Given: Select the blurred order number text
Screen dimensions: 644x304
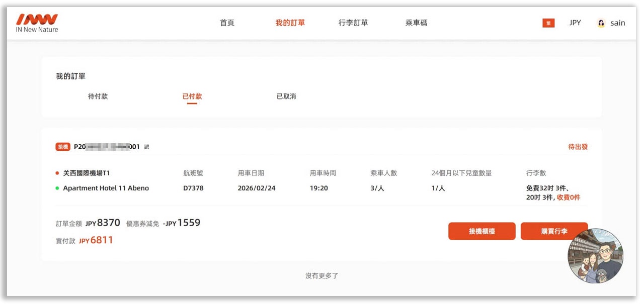Looking at the screenshot, I should 107,147.
